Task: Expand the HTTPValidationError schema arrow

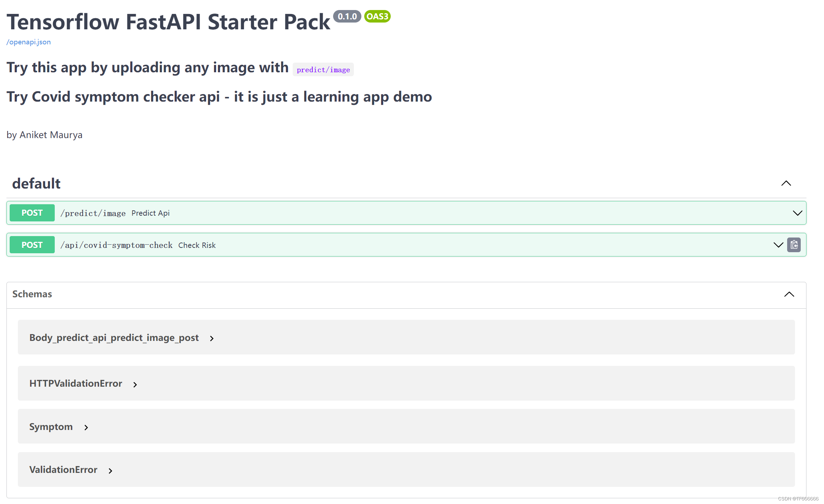Action: [135, 385]
